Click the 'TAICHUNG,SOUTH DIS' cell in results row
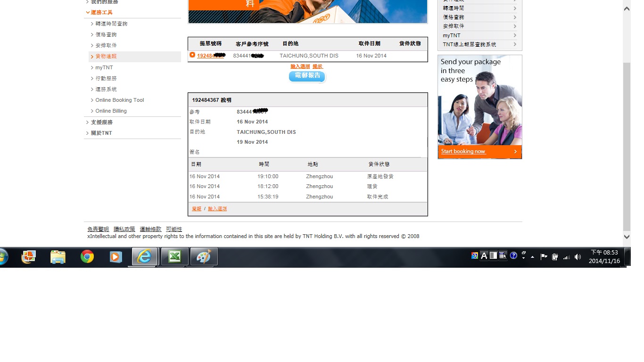 coord(309,56)
